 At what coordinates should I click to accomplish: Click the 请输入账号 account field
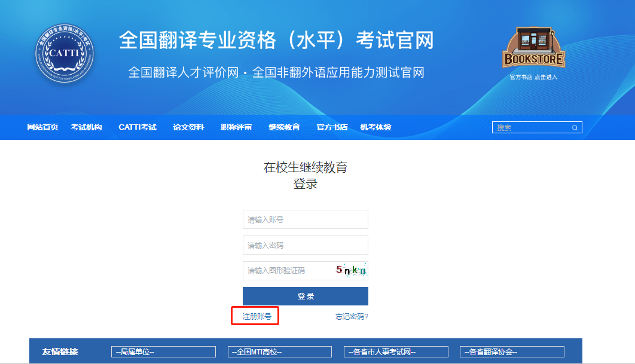click(x=305, y=219)
